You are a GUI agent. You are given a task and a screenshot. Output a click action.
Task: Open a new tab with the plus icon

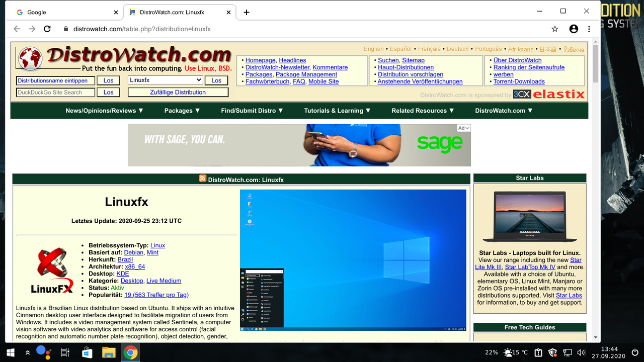247,12
